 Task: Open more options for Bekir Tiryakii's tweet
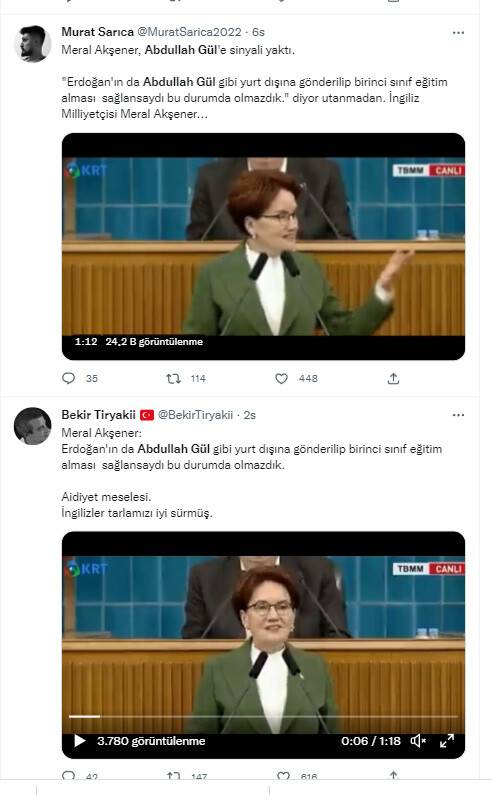coord(458,415)
